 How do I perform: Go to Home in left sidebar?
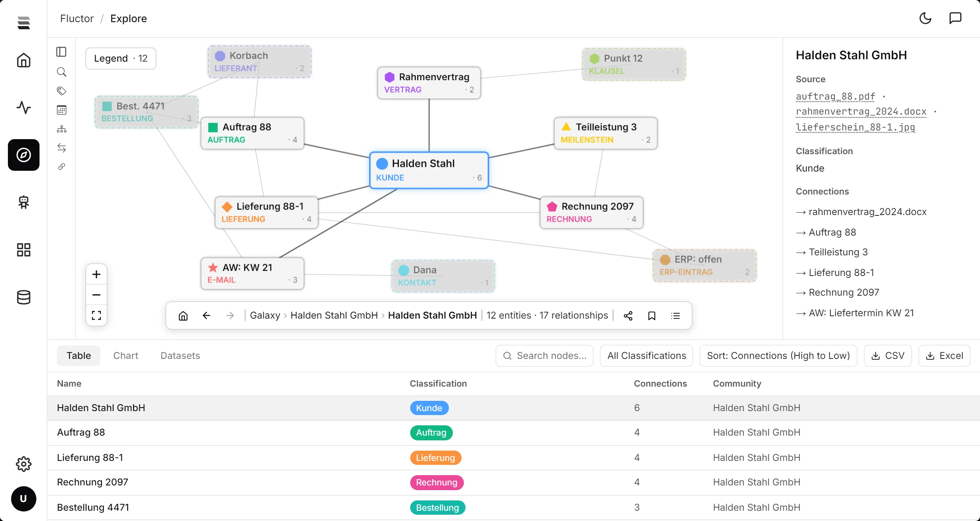pyautogui.click(x=24, y=60)
